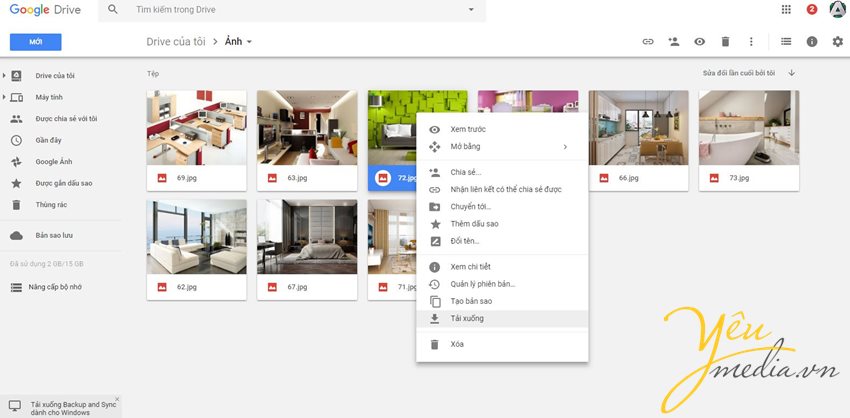Expand Mở bằng submenu in context menu
850x418 pixels.
click(502, 147)
